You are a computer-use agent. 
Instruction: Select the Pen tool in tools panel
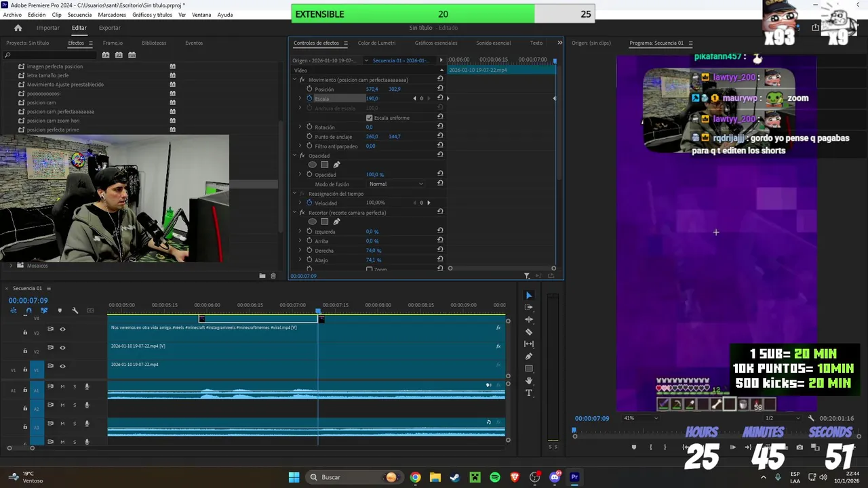coord(529,356)
